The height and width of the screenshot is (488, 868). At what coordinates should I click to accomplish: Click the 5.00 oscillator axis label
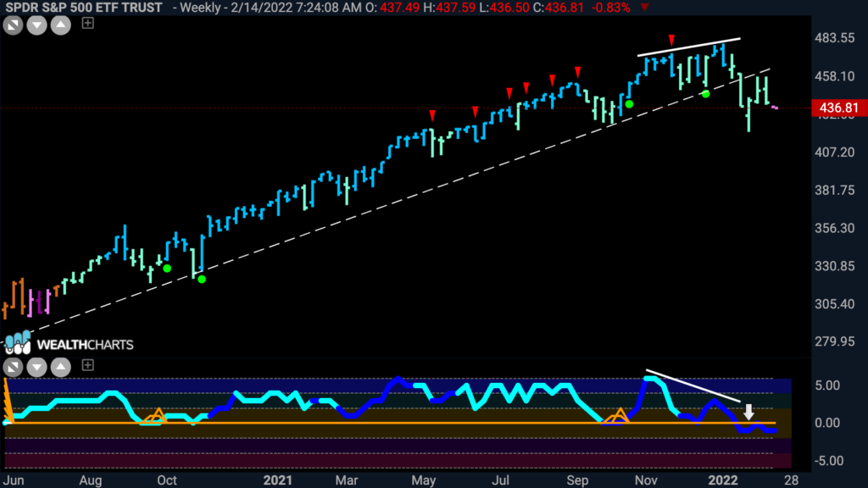[828, 385]
